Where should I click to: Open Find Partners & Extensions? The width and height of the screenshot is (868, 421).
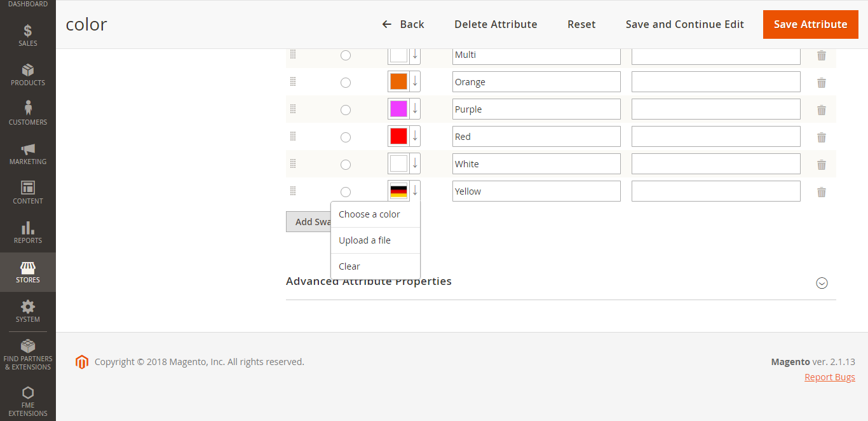point(28,355)
